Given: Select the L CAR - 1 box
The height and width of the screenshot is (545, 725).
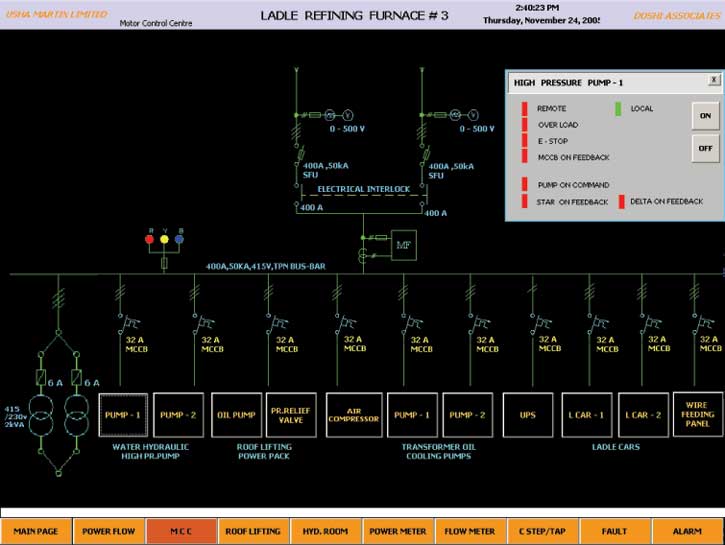Looking at the screenshot, I should [x=587, y=415].
